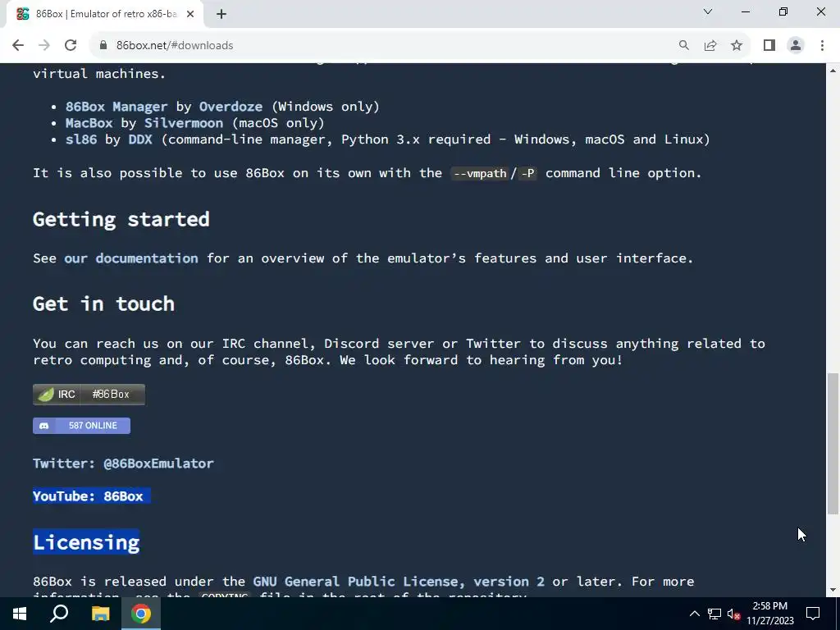
Task: Open the YouTube: 86Box link
Action: coord(89,496)
